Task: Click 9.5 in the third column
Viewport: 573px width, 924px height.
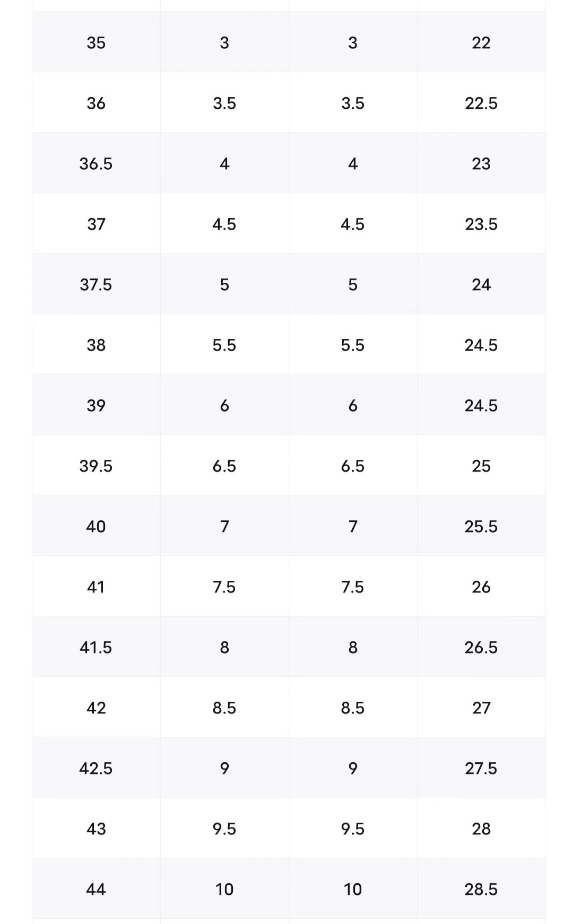Action: click(x=353, y=829)
